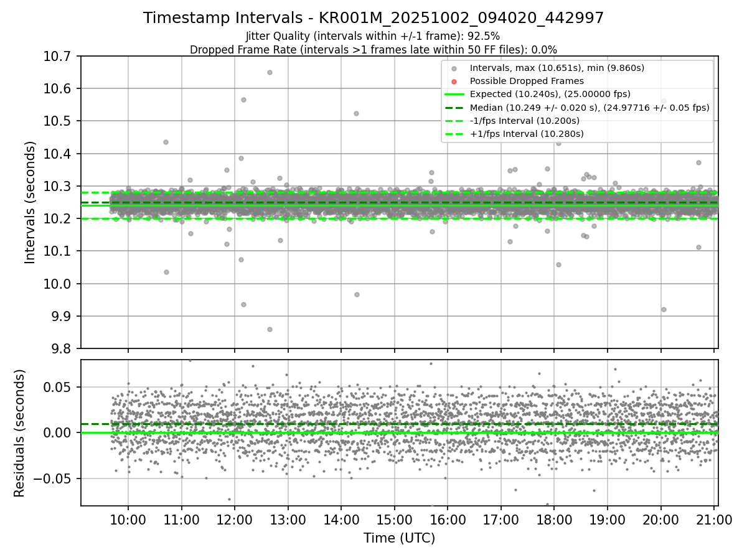Click the 18:00 time tick label
The height and width of the screenshot is (560, 747).
(554, 520)
